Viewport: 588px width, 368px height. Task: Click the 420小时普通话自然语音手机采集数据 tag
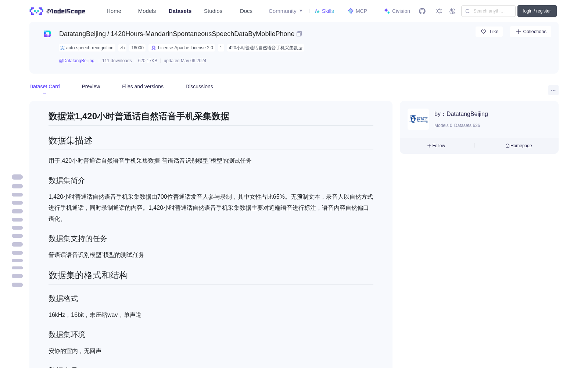265,48
